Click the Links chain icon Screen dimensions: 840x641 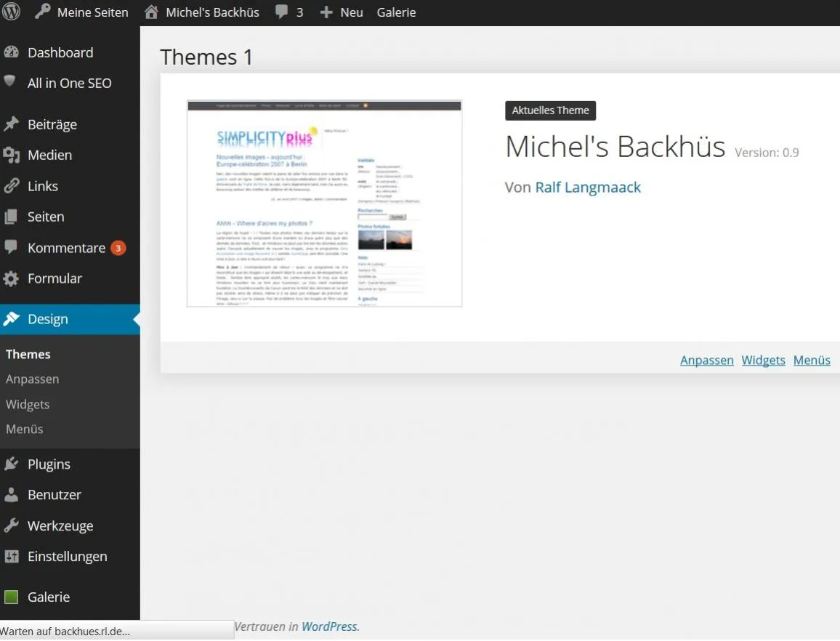[11, 185]
